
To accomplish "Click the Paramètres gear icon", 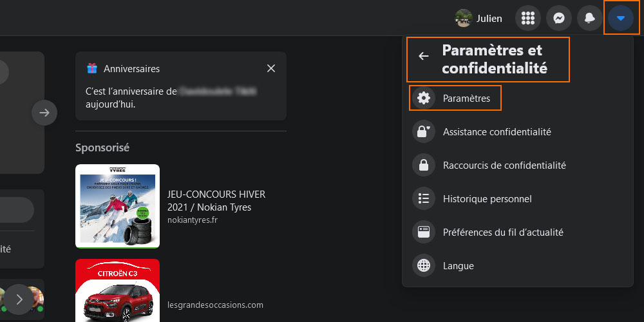I will [424, 98].
